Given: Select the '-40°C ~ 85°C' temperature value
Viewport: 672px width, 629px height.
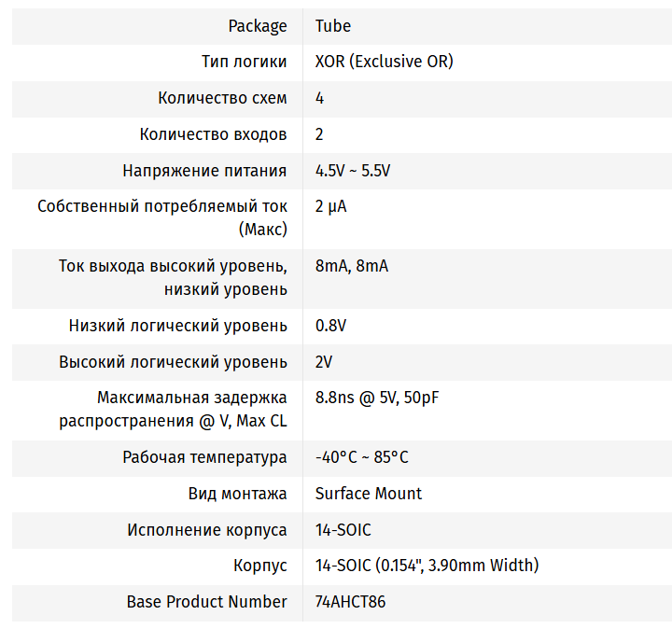Looking at the screenshot, I should [x=362, y=457].
